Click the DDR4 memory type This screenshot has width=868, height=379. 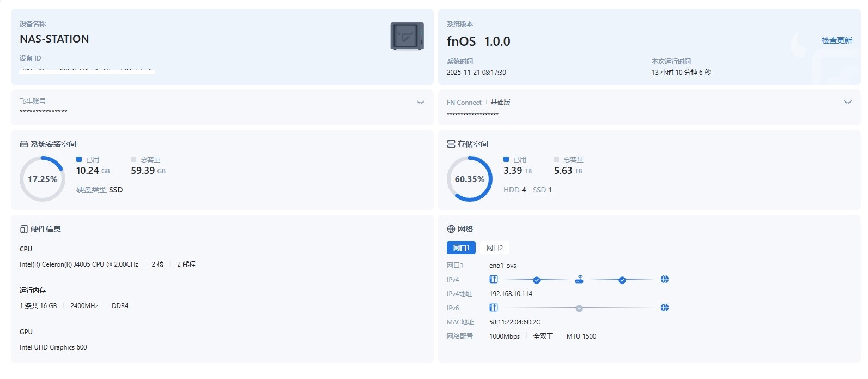(x=120, y=305)
